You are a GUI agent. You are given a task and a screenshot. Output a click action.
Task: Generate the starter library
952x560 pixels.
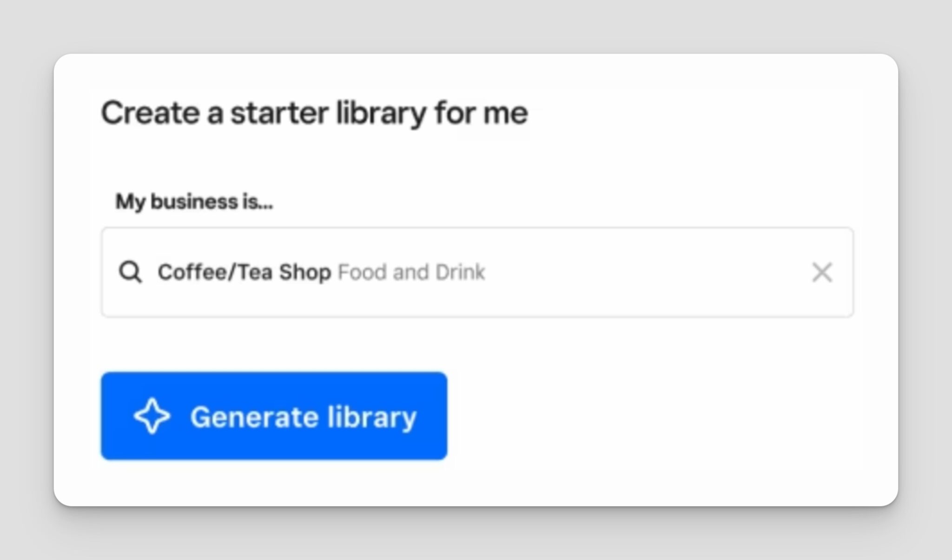[274, 416]
